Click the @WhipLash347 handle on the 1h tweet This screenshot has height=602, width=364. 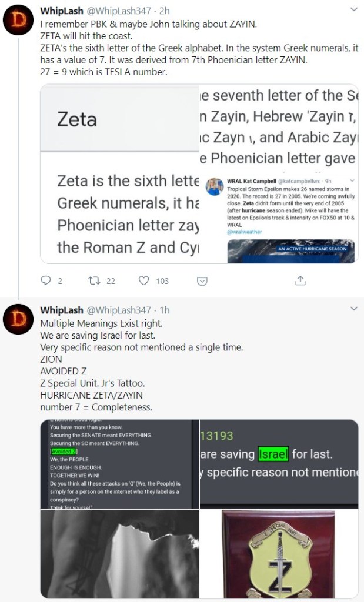[119, 310]
